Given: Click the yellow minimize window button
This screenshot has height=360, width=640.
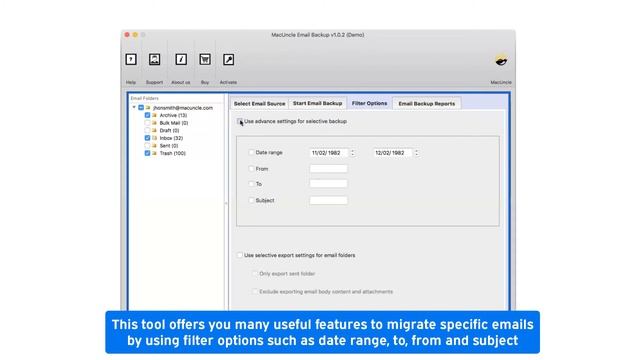Looking at the screenshot, I should [135, 35].
